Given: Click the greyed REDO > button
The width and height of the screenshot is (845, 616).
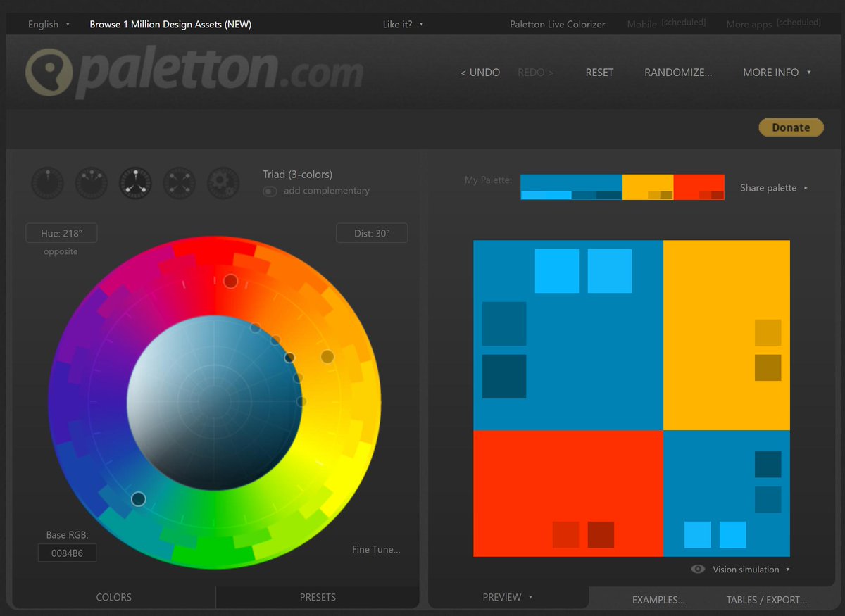Looking at the screenshot, I should point(536,73).
